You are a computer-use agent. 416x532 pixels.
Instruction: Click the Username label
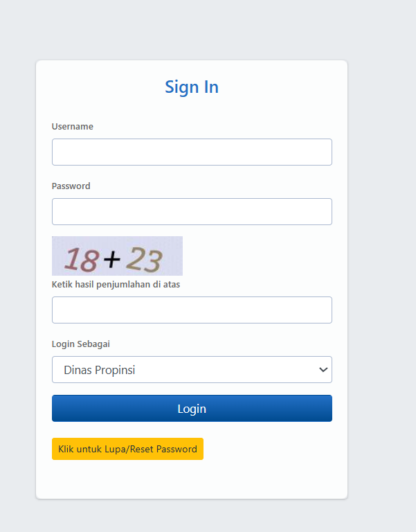pos(73,126)
